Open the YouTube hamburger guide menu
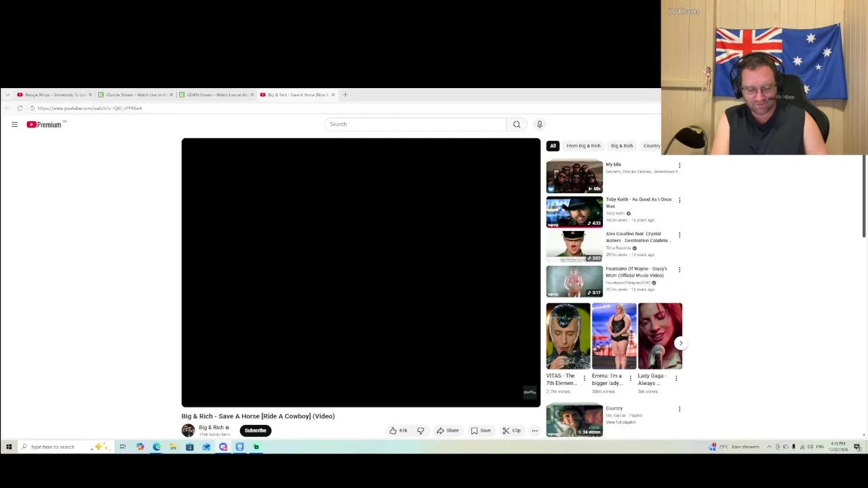Image resolution: width=868 pixels, height=488 pixels. 14,125
